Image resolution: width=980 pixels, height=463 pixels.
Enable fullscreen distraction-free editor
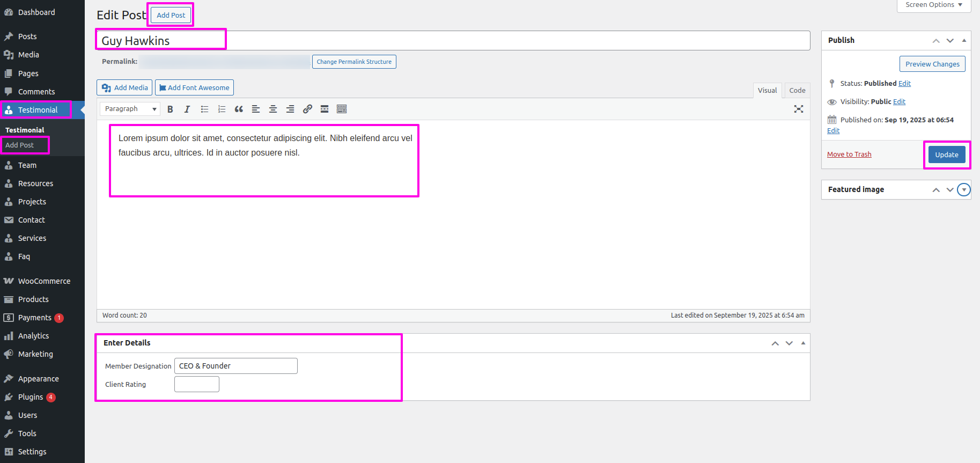tap(798, 109)
